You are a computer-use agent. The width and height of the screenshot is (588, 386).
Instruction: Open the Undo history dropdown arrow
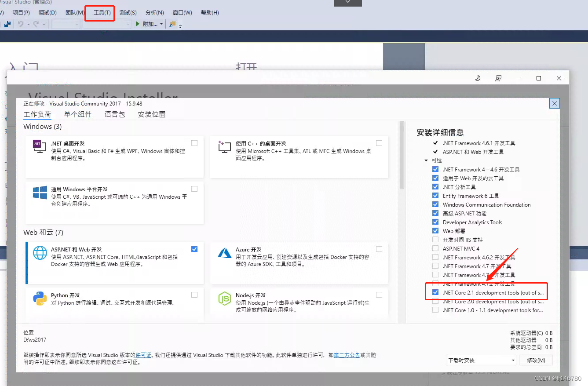click(x=29, y=24)
